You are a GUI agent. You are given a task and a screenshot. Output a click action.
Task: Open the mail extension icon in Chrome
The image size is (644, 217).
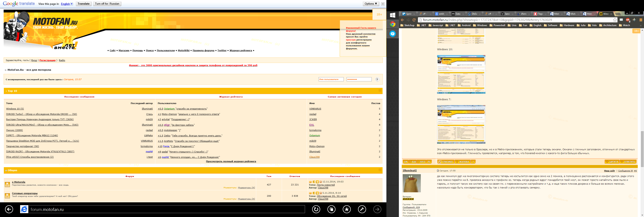pyautogui.click(x=621, y=20)
